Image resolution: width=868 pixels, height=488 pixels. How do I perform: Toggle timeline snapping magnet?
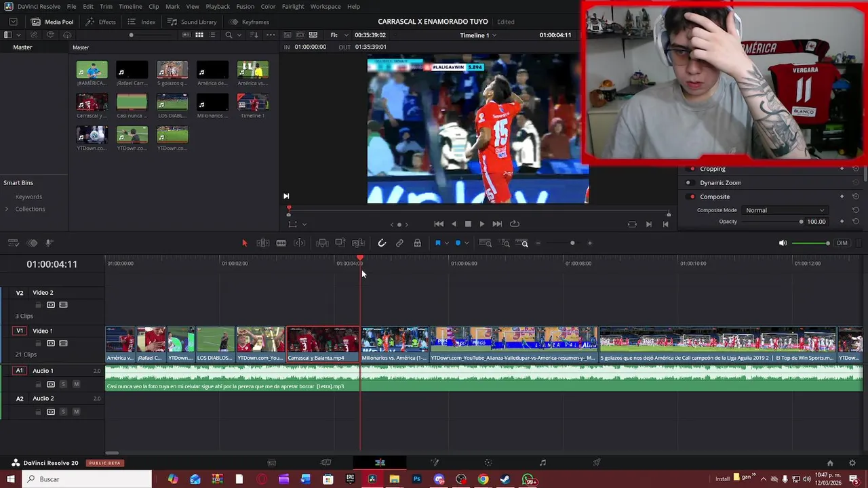point(382,243)
